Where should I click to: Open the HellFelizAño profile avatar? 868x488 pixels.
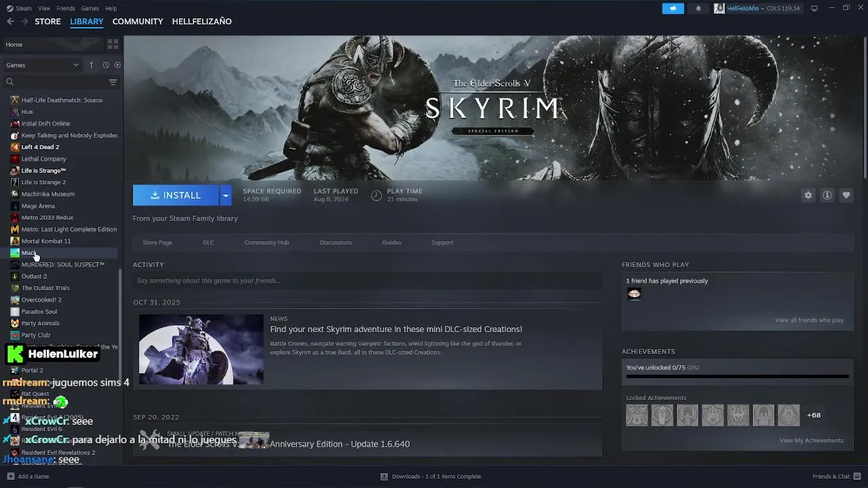coord(719,8)
